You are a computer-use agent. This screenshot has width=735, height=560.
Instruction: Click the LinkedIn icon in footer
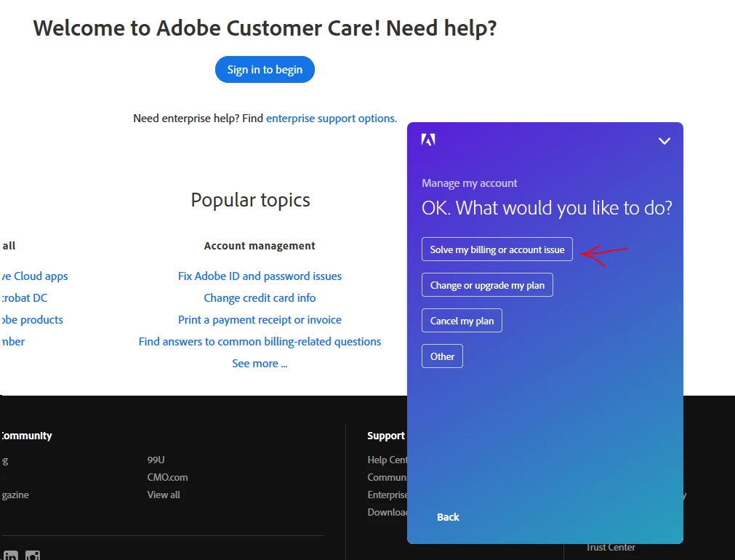tap(10, 556)
